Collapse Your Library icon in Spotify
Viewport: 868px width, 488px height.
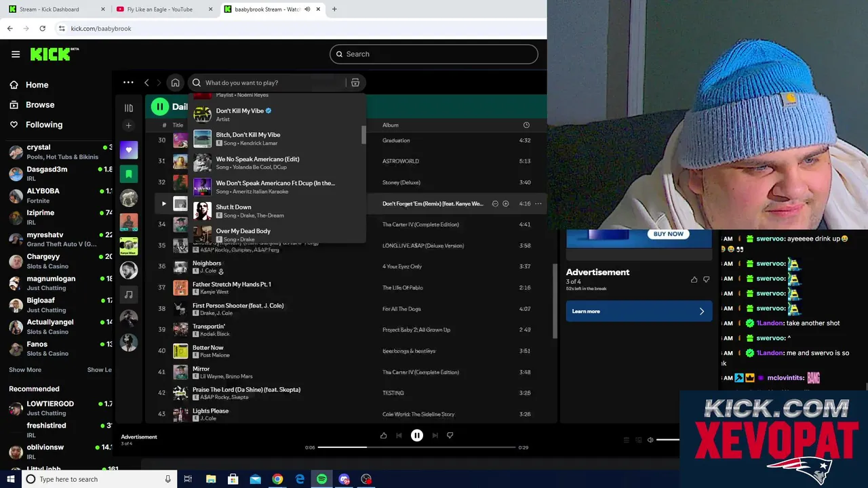(129, 108)
